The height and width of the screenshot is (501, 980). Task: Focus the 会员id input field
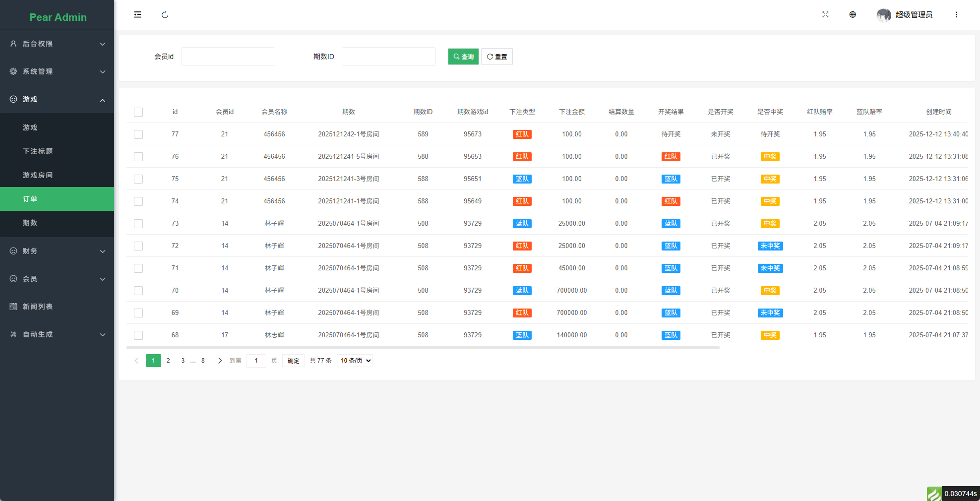[228, 57]
